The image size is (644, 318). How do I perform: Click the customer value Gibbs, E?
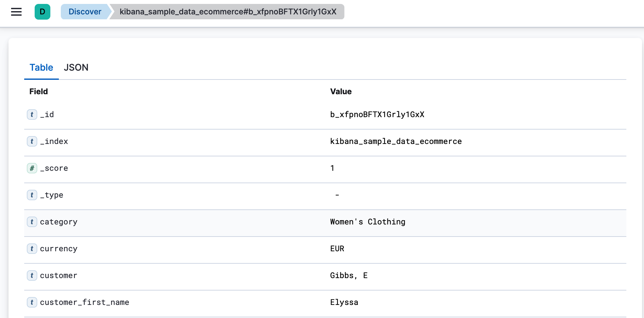[x=349, y=275]
